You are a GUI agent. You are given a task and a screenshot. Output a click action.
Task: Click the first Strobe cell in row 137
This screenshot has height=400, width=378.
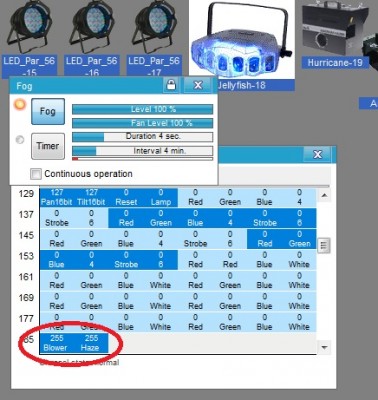point(57,218)
